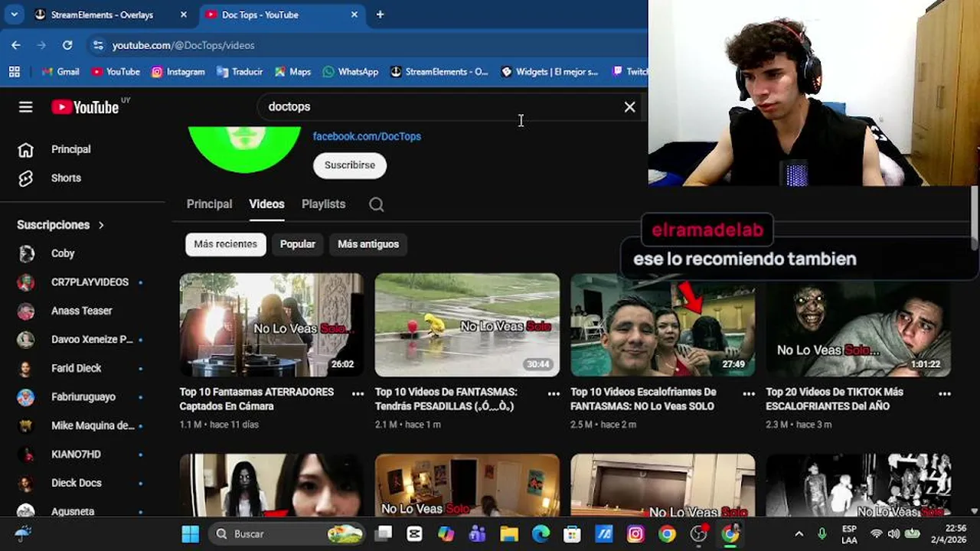Switch to channel Principal tab
The width and height of the screenshot is (980, 551).
click(x=209, y=204)
